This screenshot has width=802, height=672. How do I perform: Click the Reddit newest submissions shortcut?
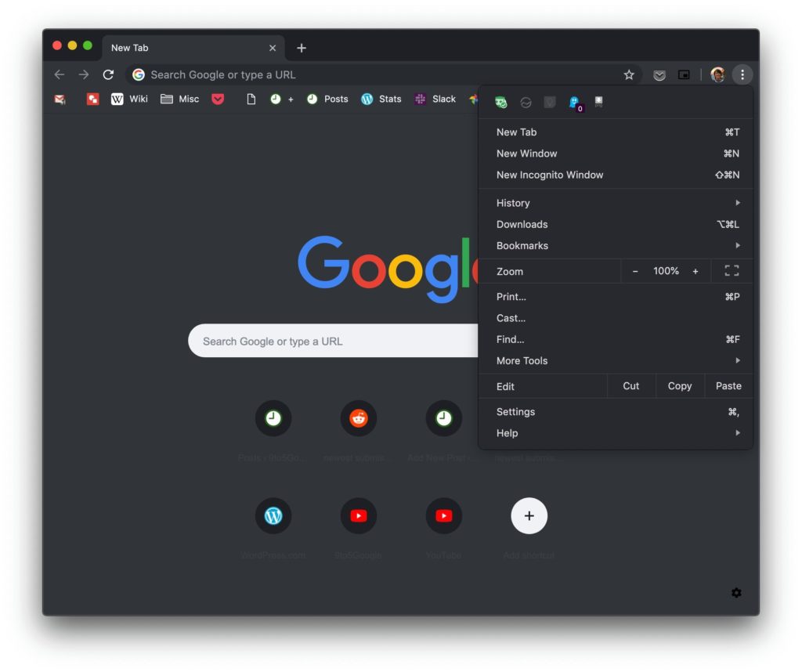pyautogui.click(x=358, y=417)
